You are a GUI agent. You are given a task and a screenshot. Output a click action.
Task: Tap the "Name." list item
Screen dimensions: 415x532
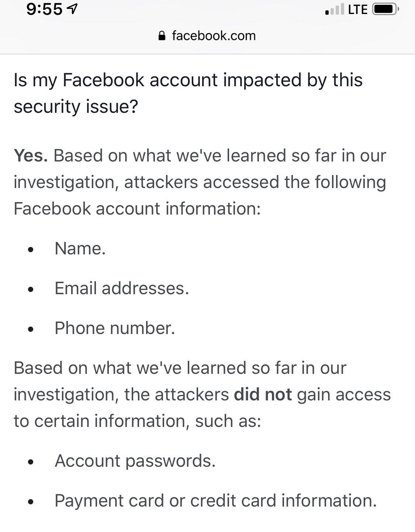pos(80,248)
